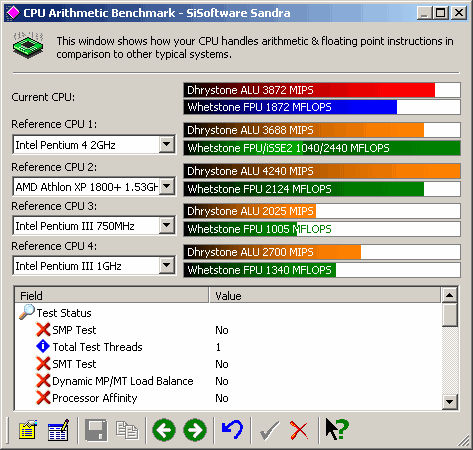473x450 pixels.
Task: Click the grey checkmark OK icon
Action: (x=269, y=430)
